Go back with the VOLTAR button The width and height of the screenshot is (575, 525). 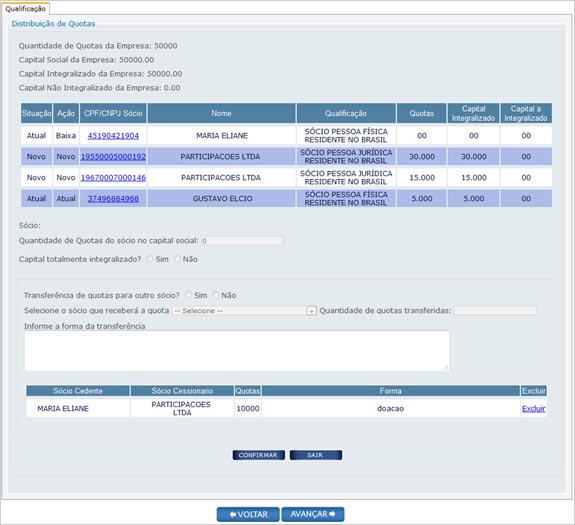pos(248,514)
